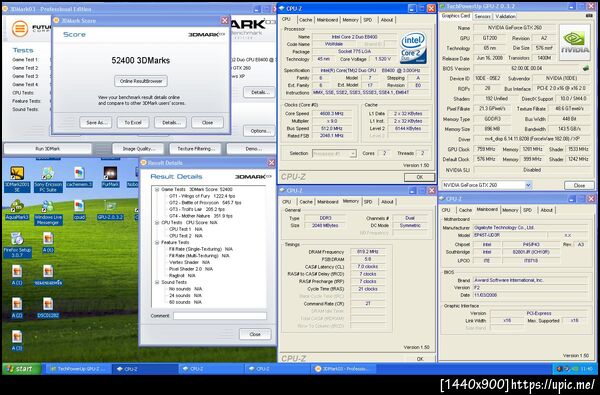Click the system tray clock

click(x=585, y=369)
